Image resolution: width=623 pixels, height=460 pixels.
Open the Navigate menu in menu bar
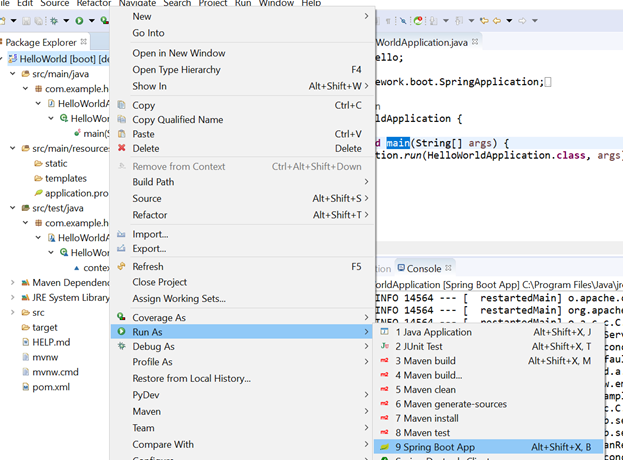pyautogui.click(x=137, y=3)
